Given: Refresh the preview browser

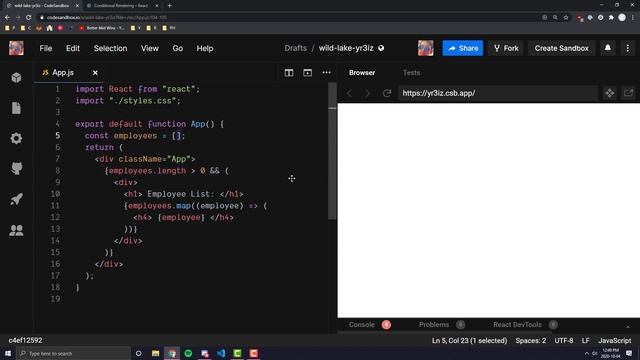Looking at the screenshot, I should [x=387, y=93].
